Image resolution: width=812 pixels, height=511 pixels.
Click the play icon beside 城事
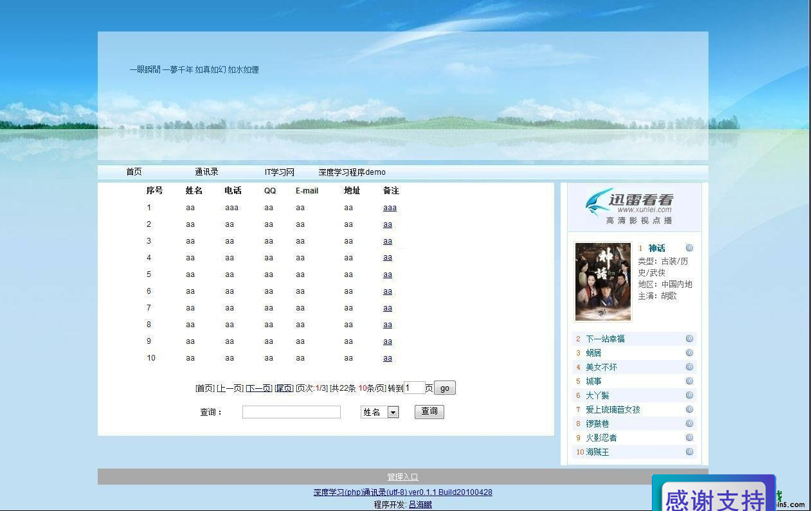tap(689, 381)
